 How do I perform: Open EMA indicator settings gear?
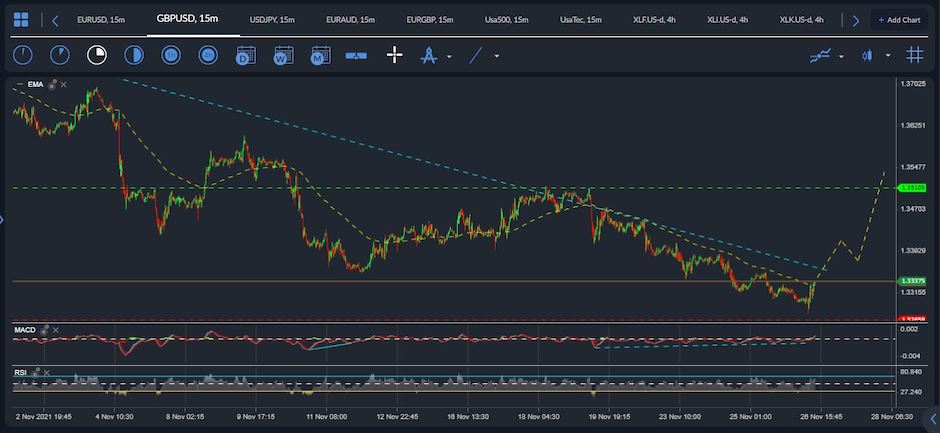[x=52, y=85]
